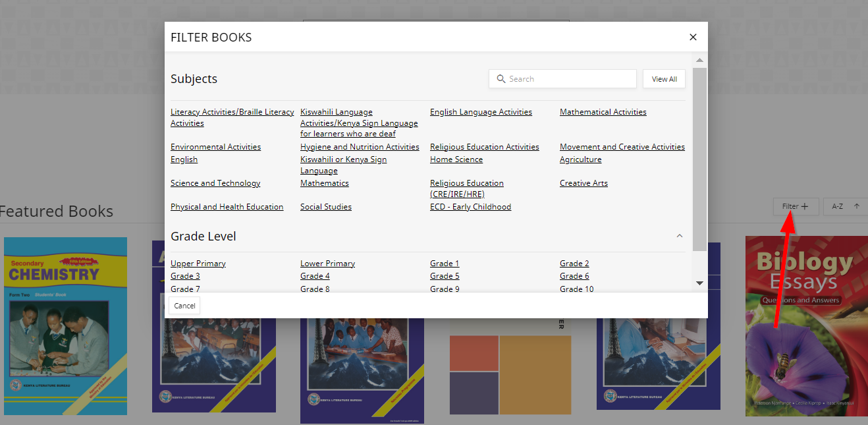Choose Hygiene and Nutrition Activities subject
868x425 pixels.
tap(360, 147)
